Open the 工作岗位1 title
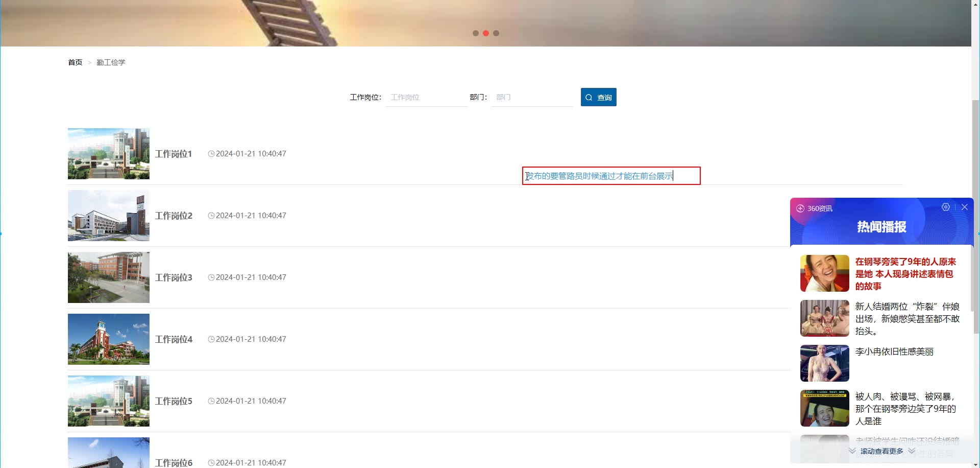 [174, 154]
